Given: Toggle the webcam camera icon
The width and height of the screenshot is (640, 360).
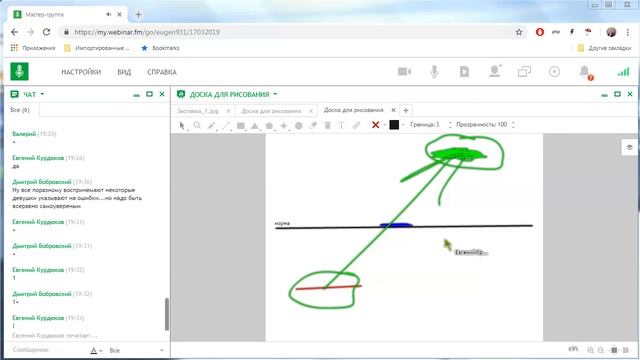Looking at the screenshot, I should [404, 72].
